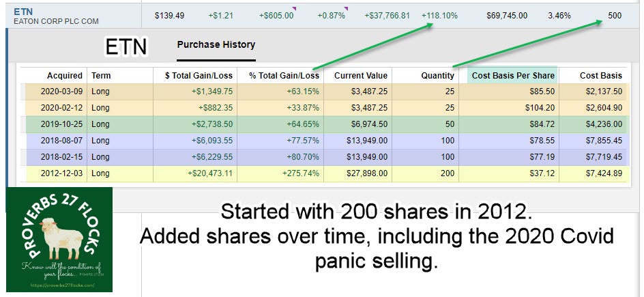
Task: Open the Purchase History tab
Action: click(216, 45)
